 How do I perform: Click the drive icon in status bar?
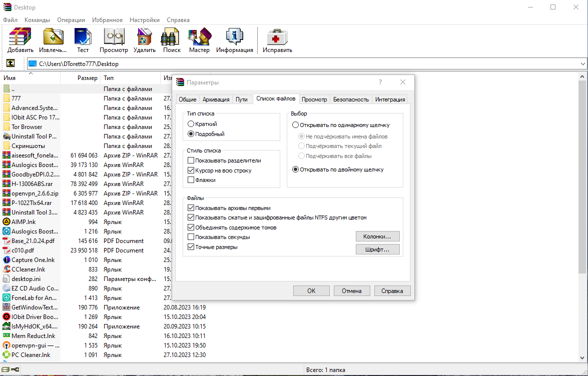(6, 370)
